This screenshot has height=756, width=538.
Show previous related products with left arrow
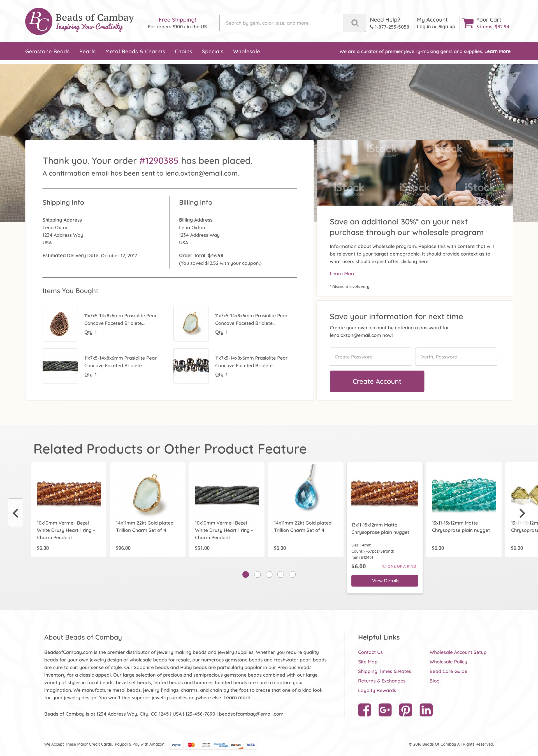16,513
